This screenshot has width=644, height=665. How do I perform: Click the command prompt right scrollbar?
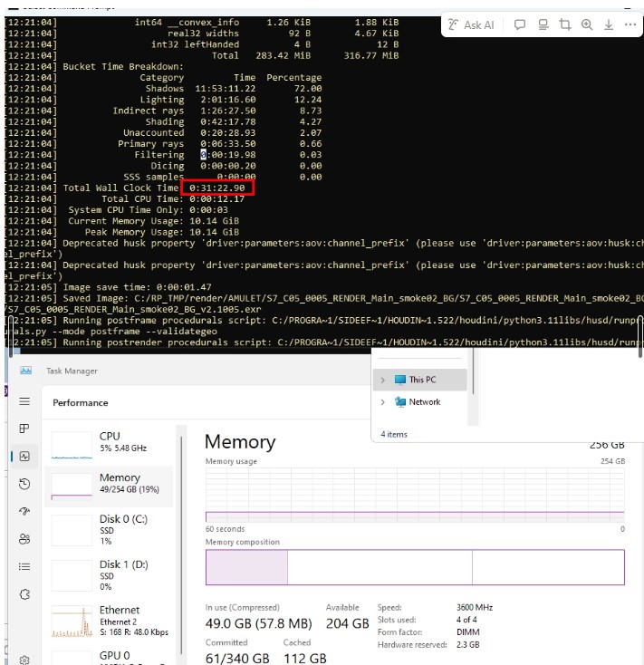point(640,336)
